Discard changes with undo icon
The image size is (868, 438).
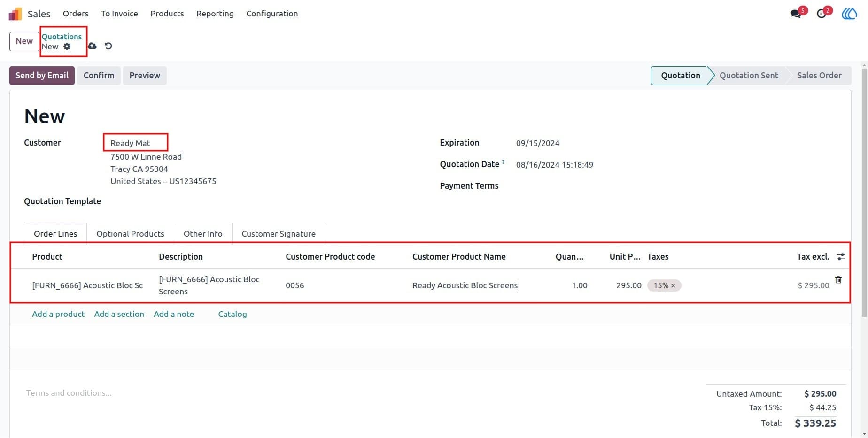click(x=108, y=46)
